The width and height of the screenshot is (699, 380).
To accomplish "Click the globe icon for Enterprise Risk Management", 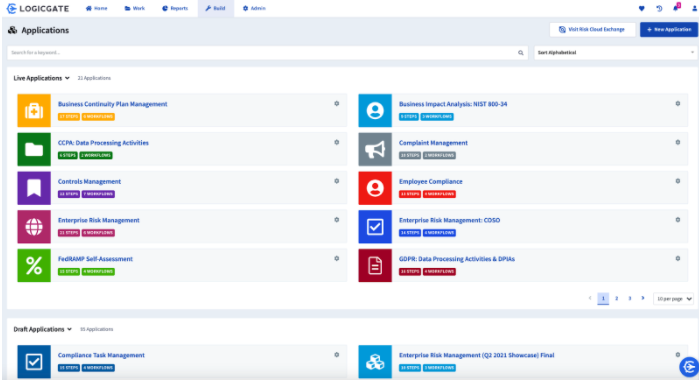I will (34, 227).
